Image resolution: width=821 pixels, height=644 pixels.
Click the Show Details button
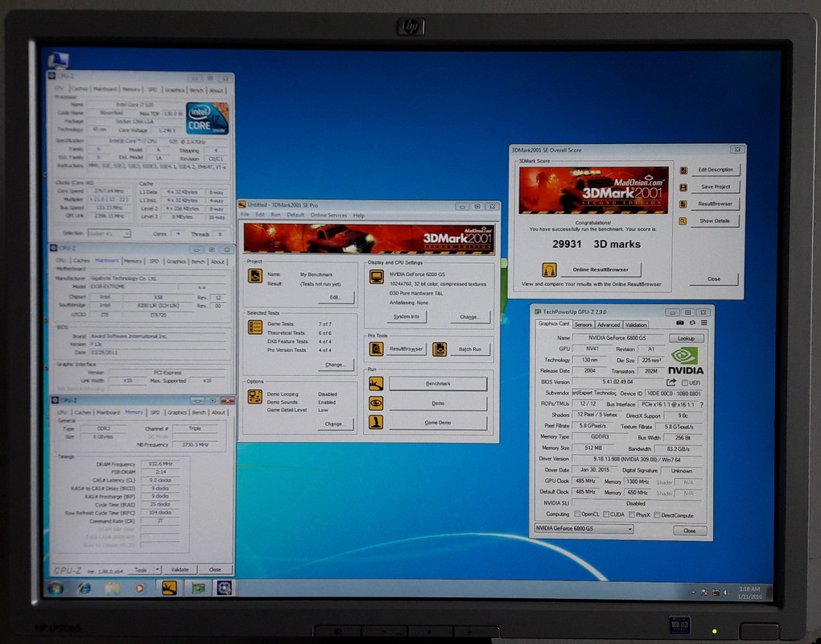pos(715,221)
